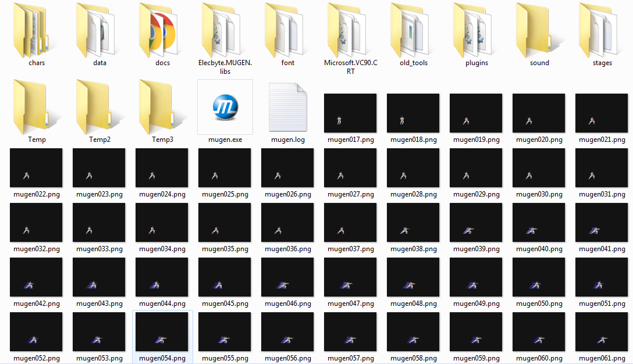Select thumbnail mugen039.png
The height and width of the screenshot is (364, 633).
pos(476,222)
